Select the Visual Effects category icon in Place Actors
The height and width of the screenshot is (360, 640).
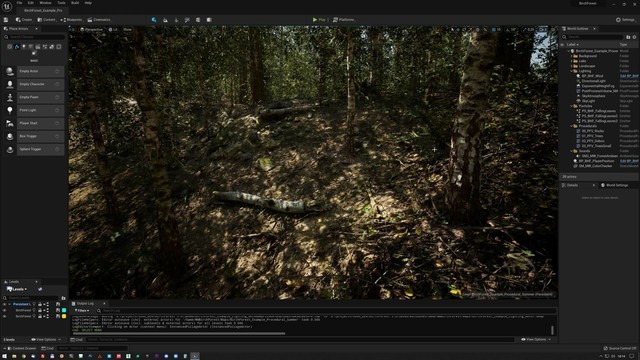44,47
